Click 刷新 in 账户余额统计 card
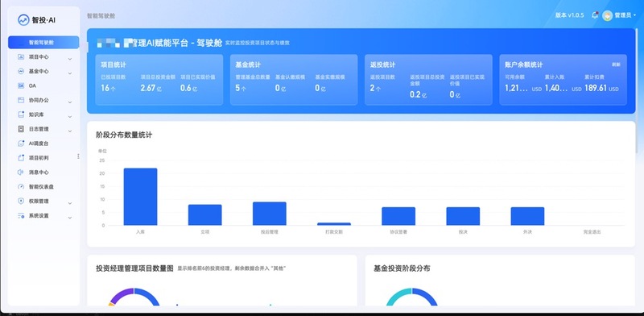Viewport: 644px width, 316px height. click(616, 65)
